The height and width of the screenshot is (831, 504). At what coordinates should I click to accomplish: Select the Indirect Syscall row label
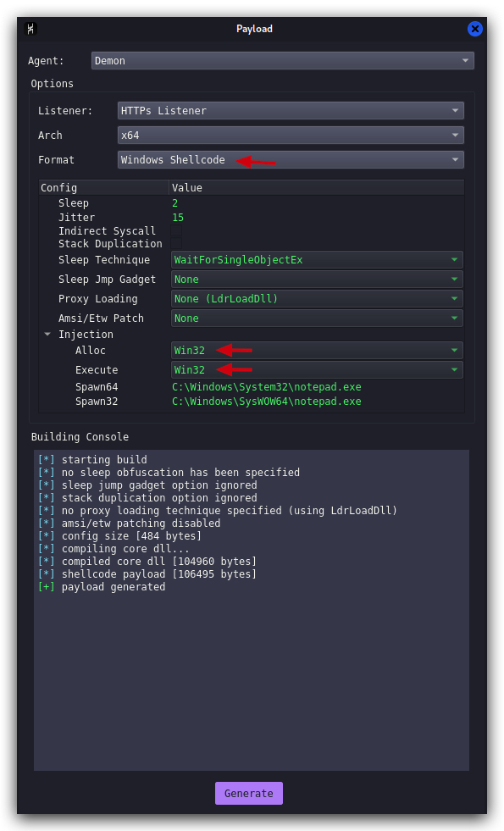point(107,231)
